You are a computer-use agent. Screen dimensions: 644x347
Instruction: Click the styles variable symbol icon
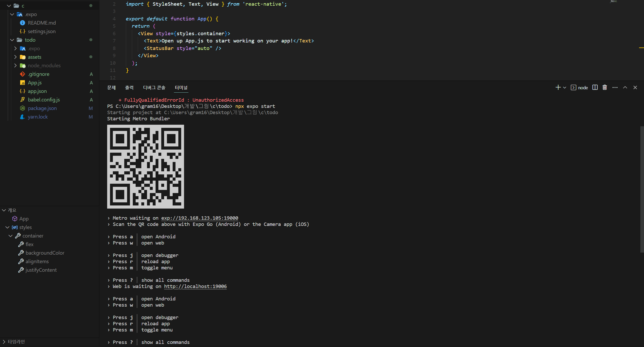(15, 227)
